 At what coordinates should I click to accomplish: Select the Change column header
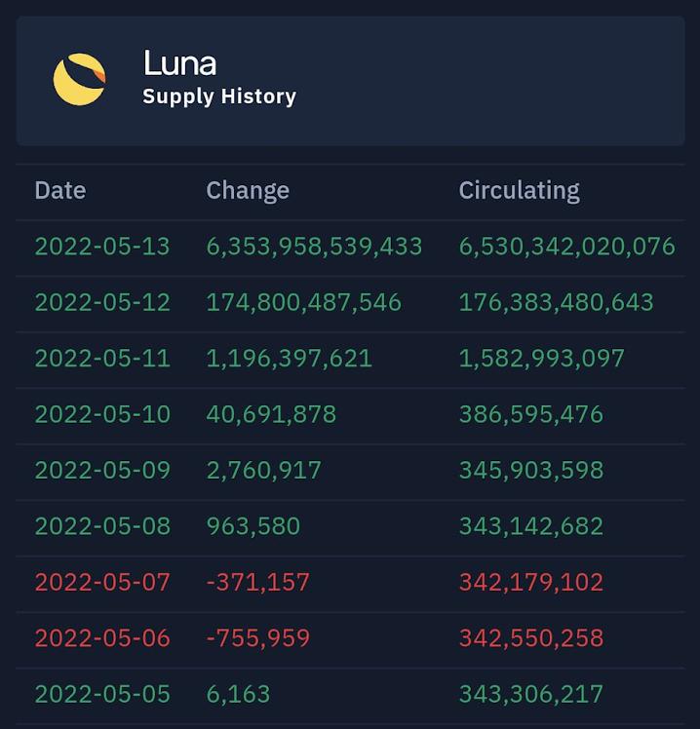[248, 190]
